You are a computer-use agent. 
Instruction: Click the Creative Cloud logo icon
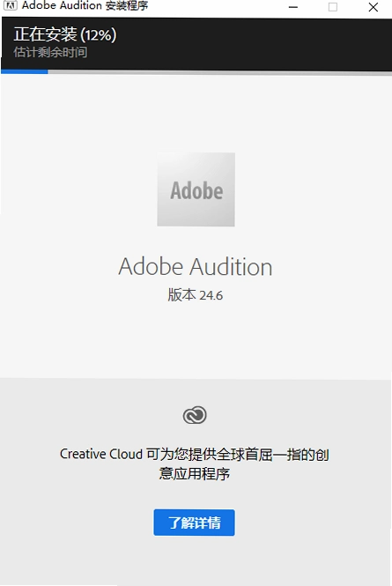click(195, 415)
